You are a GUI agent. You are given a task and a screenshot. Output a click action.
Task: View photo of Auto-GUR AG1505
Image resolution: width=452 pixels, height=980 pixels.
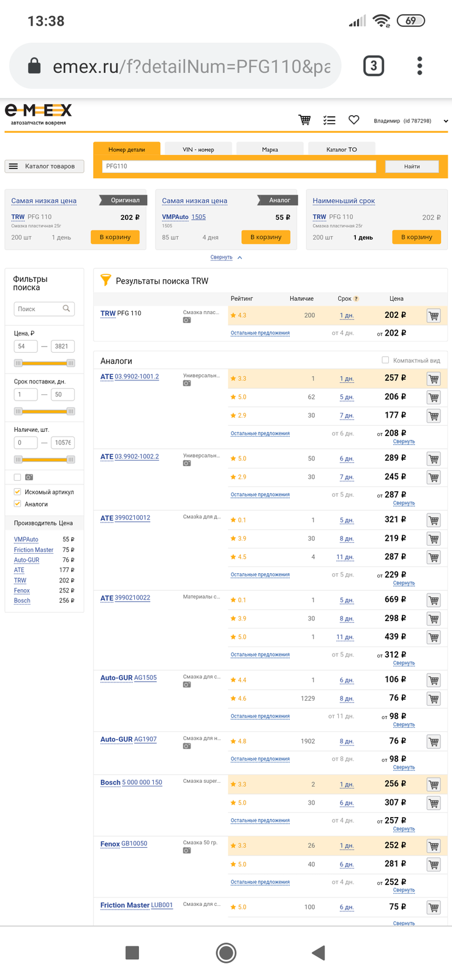pyautogui.click(x=187, y=685)
